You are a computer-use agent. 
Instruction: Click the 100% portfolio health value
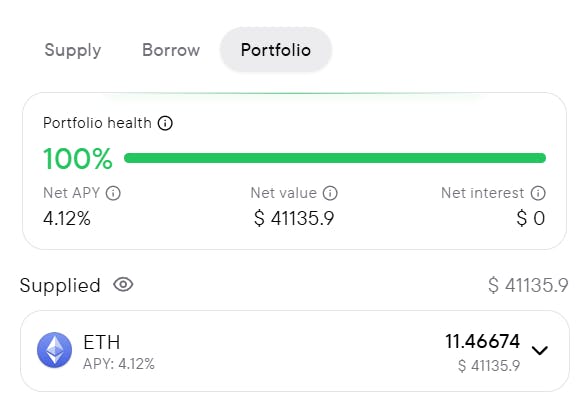coord(78,159)
